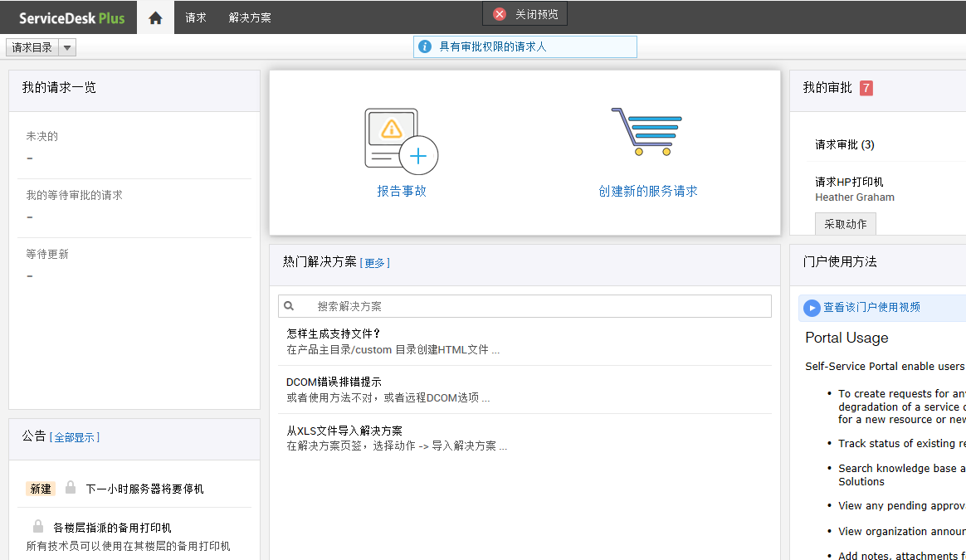Viewport: 966px width, 560px height.
Task: Open the 请求 tab
Action: pyautogui.click(x=196, y=17)
